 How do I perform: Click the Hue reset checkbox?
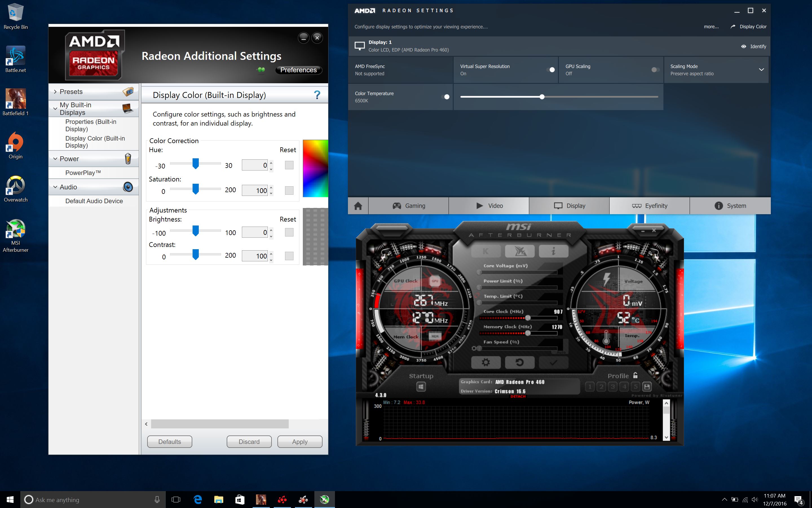(x=289, y=165)
